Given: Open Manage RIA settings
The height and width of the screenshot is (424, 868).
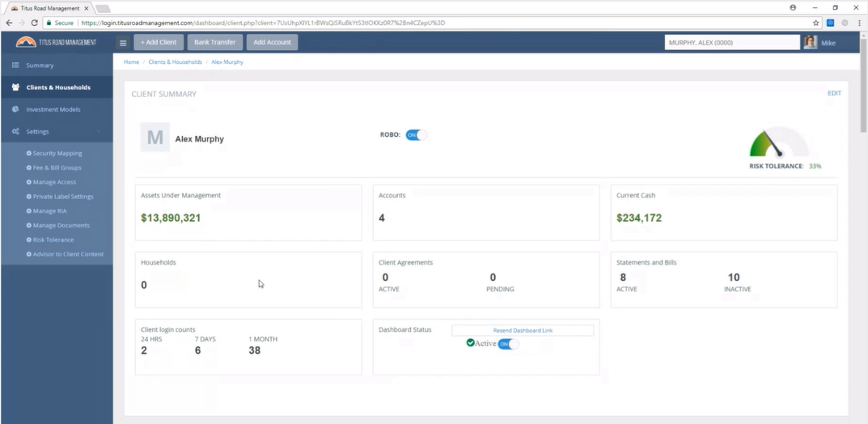Looking at the screenshot, I should click(46, 211).
